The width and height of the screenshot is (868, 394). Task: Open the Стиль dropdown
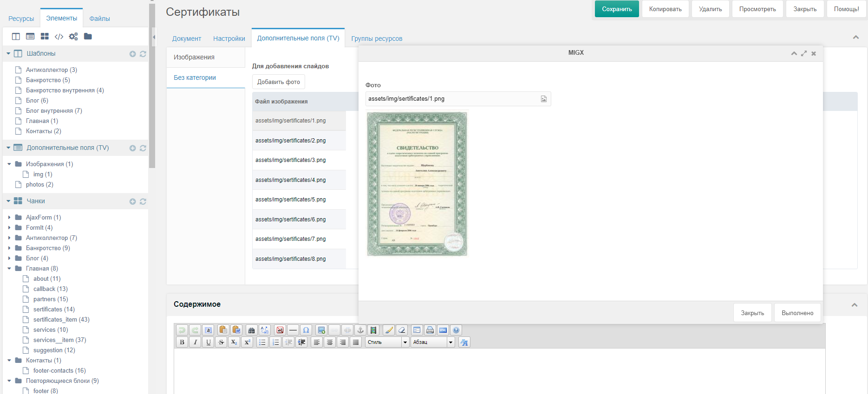[387, 342]
